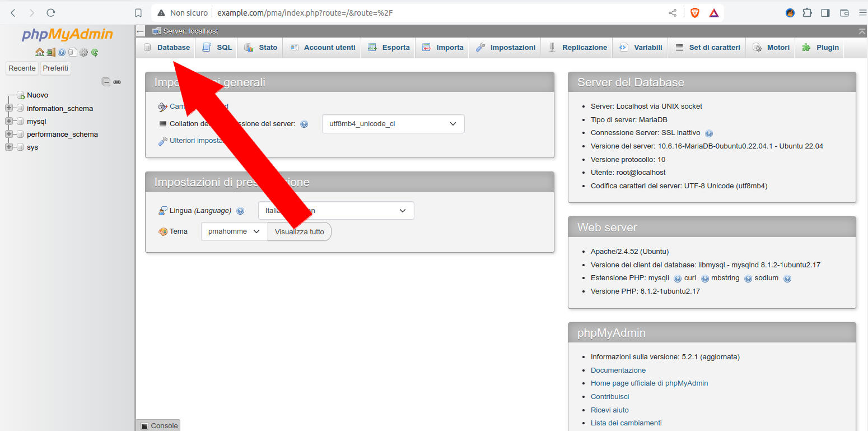Click database icon next to performance_schema
This screenshot has height=431, width=868.
pyautogui.click(x=21, y=134)
